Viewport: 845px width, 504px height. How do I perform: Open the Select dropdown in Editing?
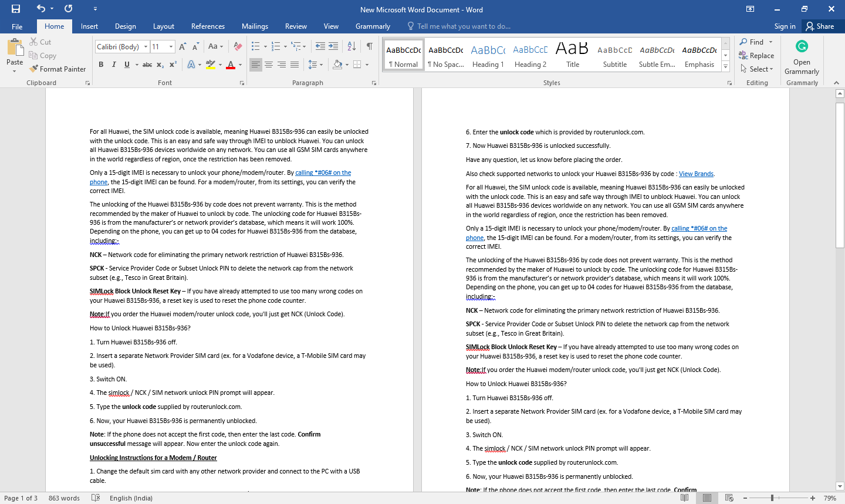757,69
